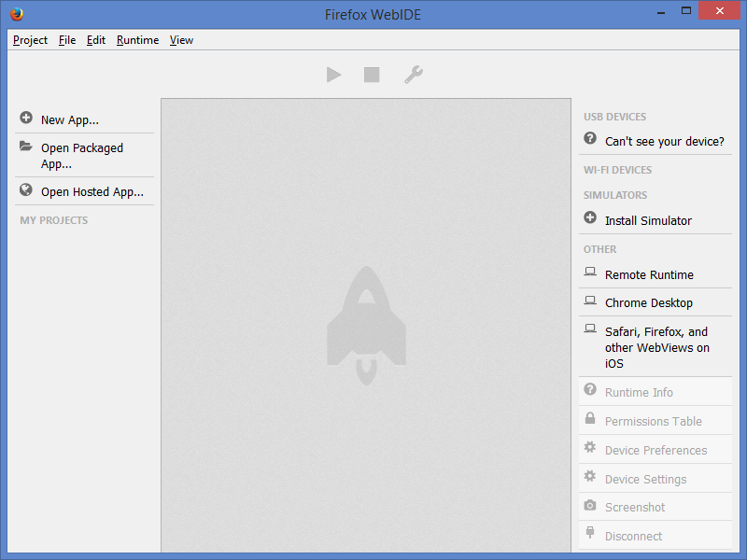
Task: Click the lock icon beside Permissions Table
Action: [x=590, y=417]
